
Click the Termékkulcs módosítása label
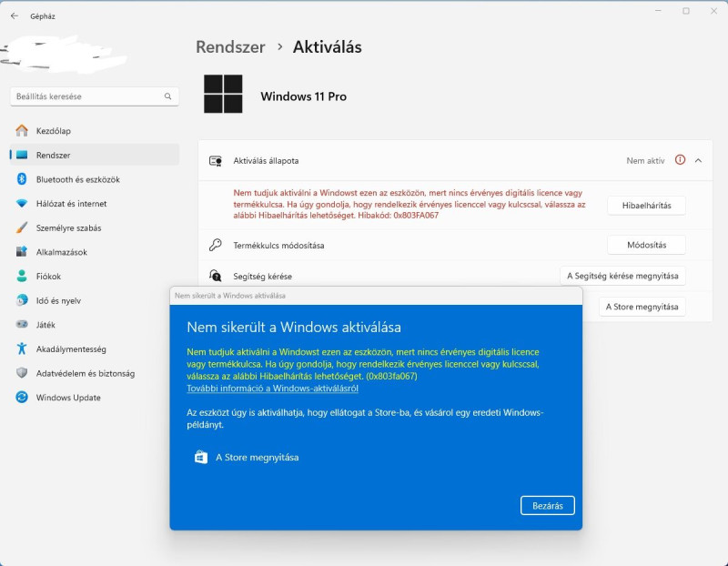278,245
